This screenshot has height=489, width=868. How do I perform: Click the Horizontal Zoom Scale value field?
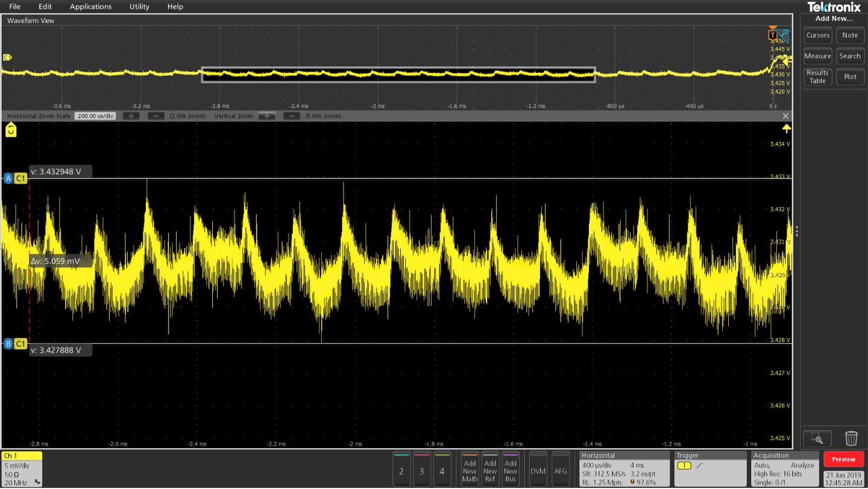point(95,116)
